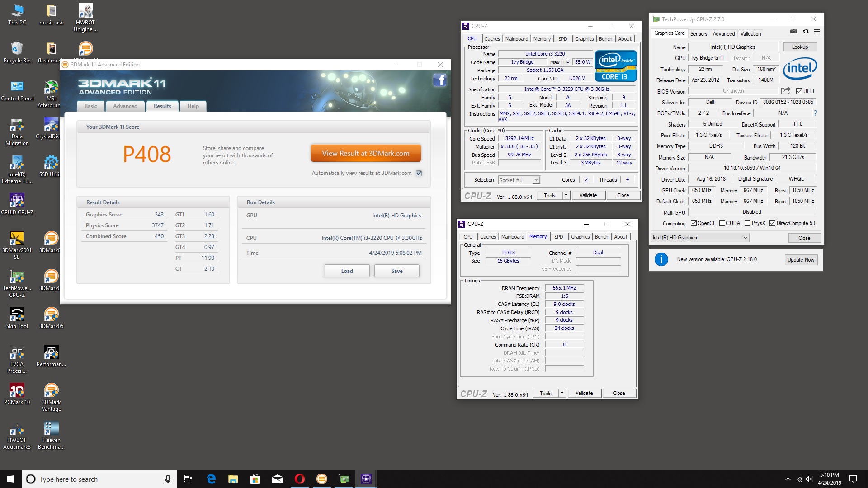Open the Windows Start menu
The image size is (868, 488).
coord(11,479)
